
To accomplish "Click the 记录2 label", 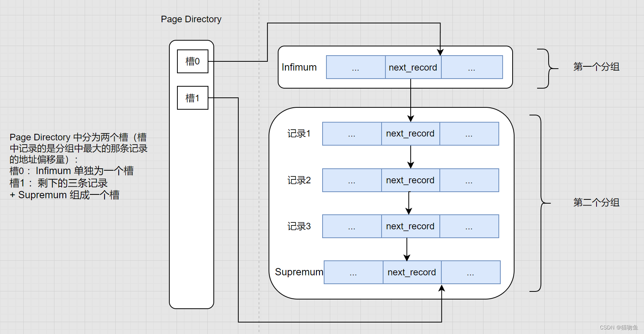I will click(299, 180).
